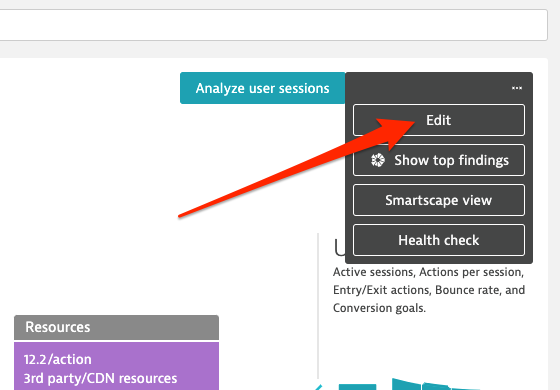Image resolution: width=560 pixels, height=390 pixels.
Task: Select the 3rd party/CDN resources label
Action: (x=100, y=378)
